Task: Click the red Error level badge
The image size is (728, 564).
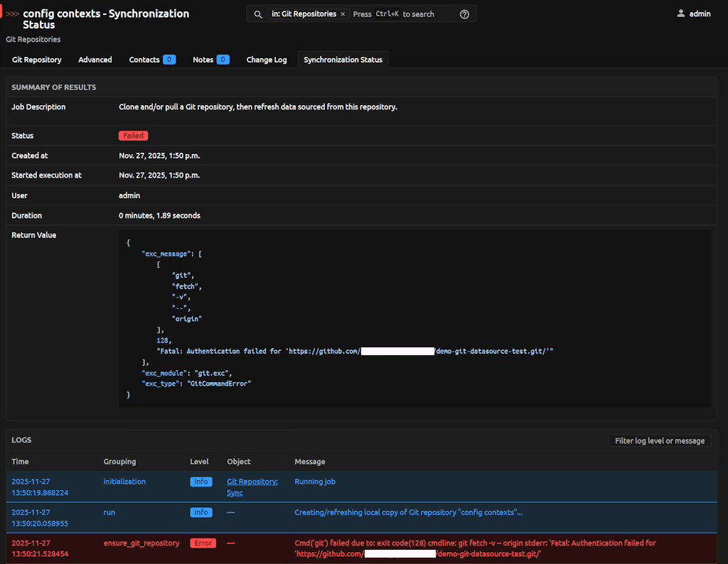Action: (203, 543)
